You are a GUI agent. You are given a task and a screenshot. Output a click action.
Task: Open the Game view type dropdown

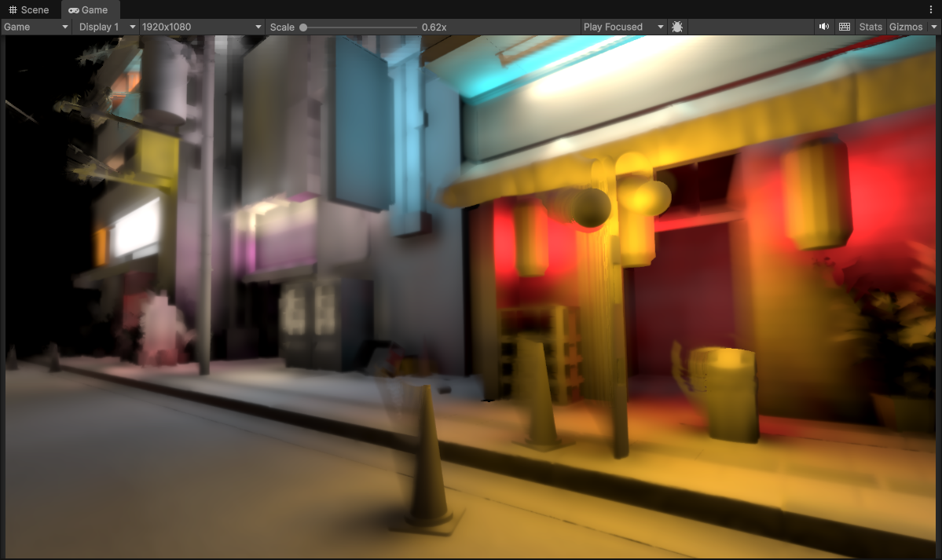pos(37,27)
